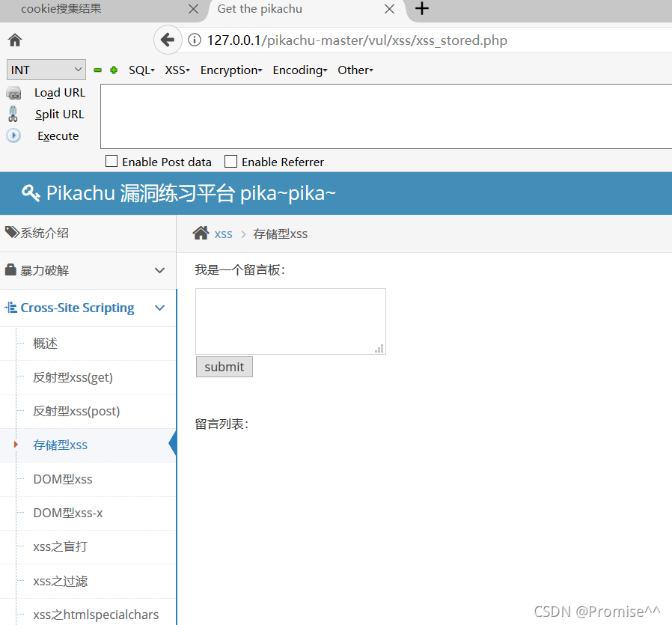672x625 pixels.
Task: Click the lock icon beside 暴力破解
Action: pyautogui.click(x=10, y=269)
